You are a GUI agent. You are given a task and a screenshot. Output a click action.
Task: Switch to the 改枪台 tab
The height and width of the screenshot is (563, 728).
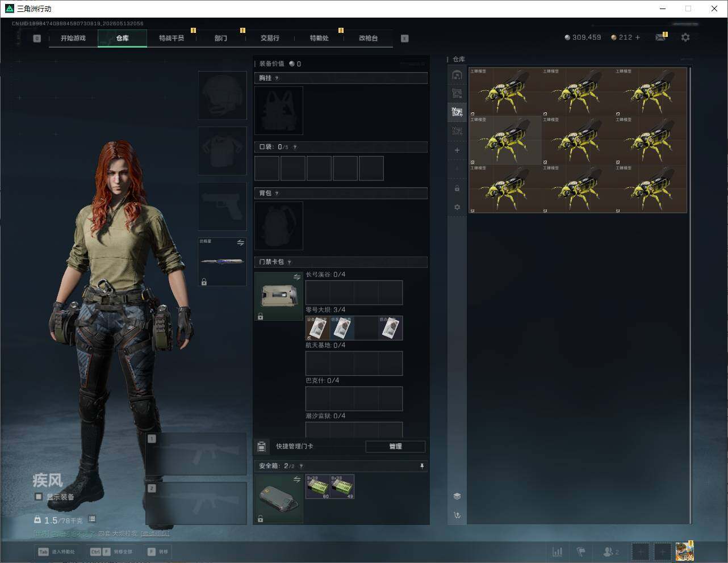pos(368,38)
